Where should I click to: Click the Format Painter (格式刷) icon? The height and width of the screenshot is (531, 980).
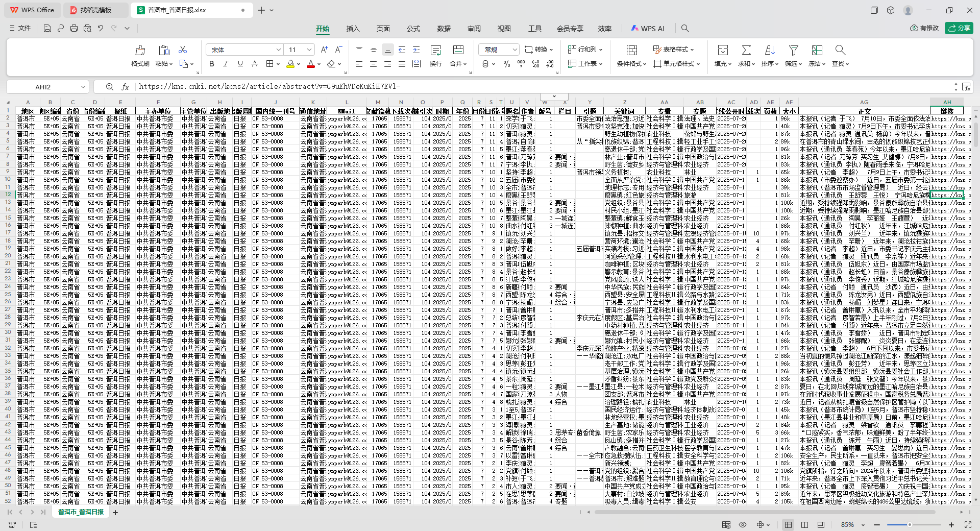pyautogui.click(x=140, y=50)
